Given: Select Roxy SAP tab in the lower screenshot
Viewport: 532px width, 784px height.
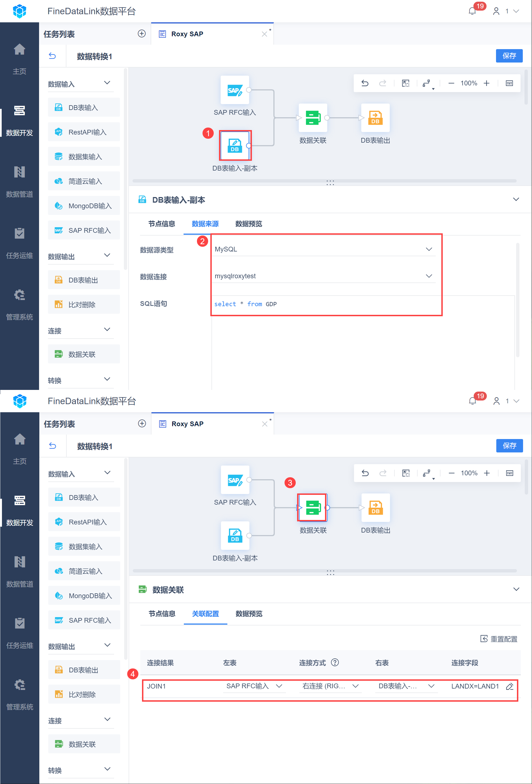Looking at the screenshot, I should click(212, 424).
